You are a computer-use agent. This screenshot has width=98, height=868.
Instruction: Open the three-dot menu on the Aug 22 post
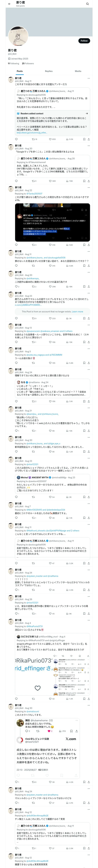click(x=89, y=188)
